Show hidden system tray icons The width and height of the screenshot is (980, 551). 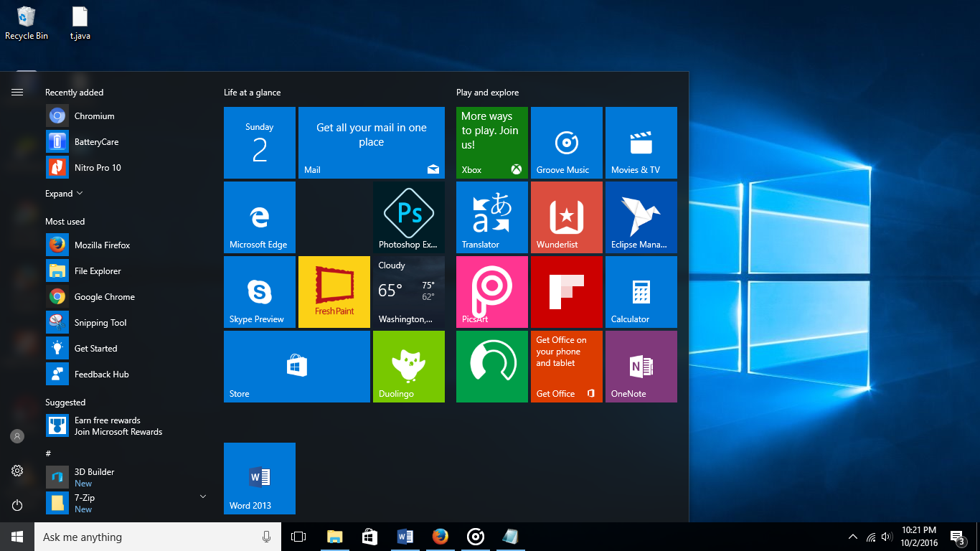[x=853, y=537]
